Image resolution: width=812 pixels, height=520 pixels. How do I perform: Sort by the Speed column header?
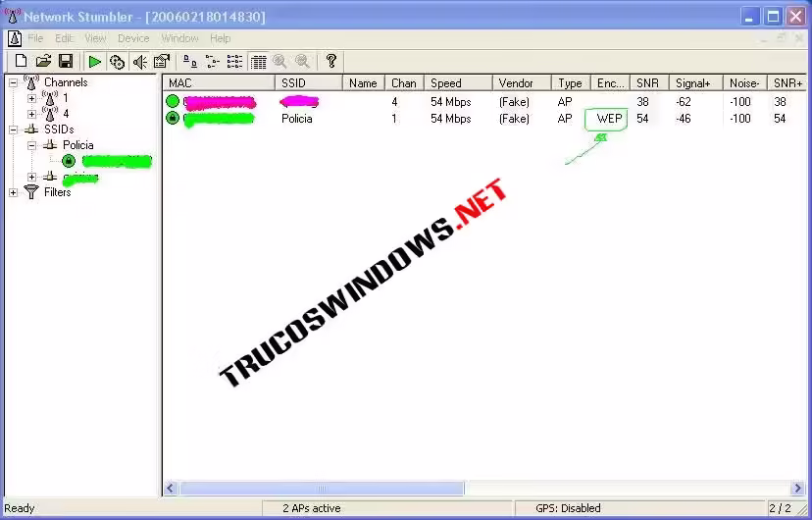(458, 82)
